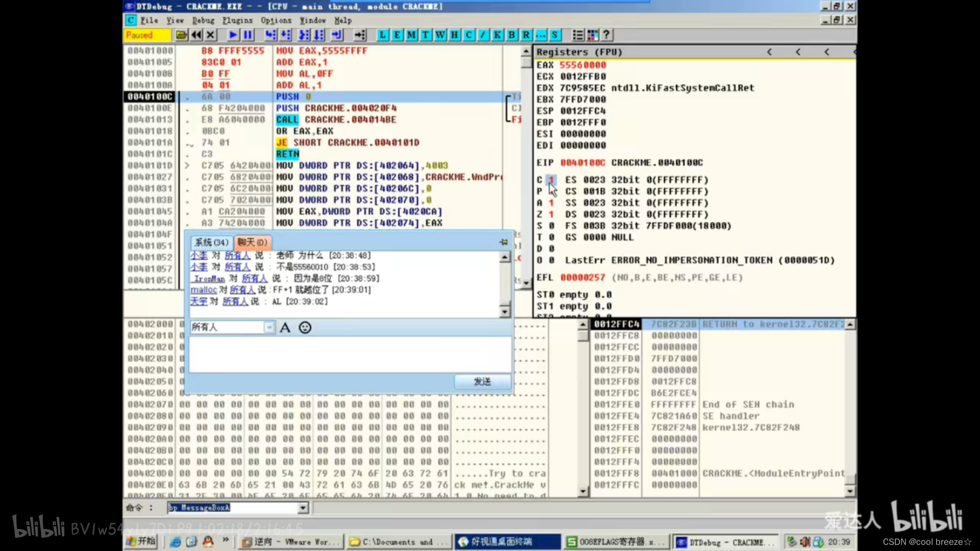980x551 pixels.
Task: Open Windows list with W button
Action: pyautogui.click(x=440, y=35)
